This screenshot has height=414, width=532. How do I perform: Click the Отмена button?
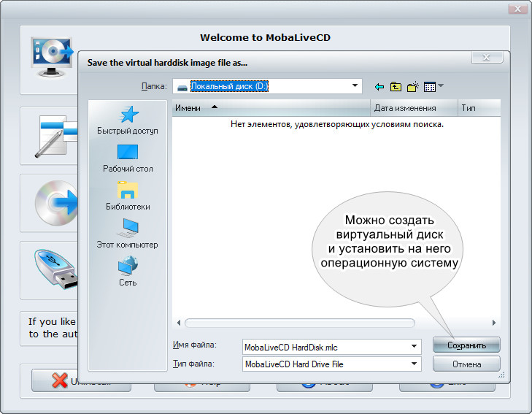pyautogui.click(x=466, y=364)
